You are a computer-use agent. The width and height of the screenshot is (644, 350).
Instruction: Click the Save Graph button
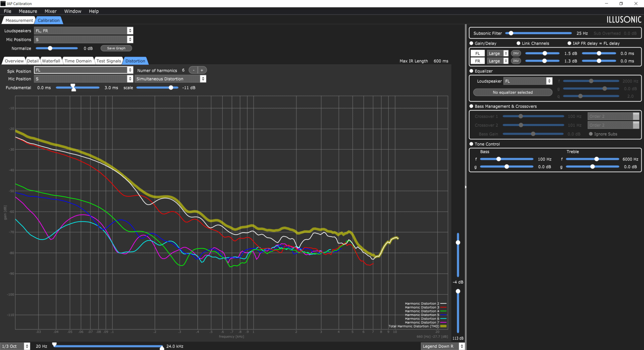(x=116, y=48)
